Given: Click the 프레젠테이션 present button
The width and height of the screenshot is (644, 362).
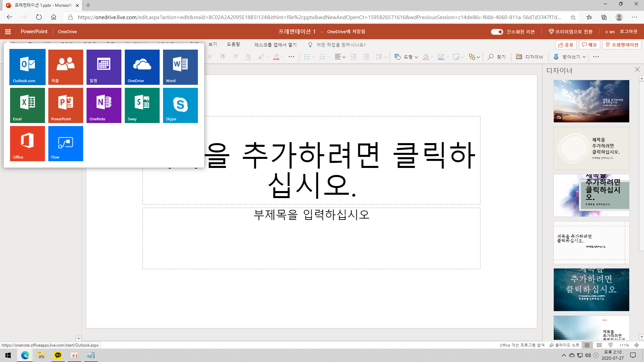Looking at the screenshot, I should click(622, 45).
